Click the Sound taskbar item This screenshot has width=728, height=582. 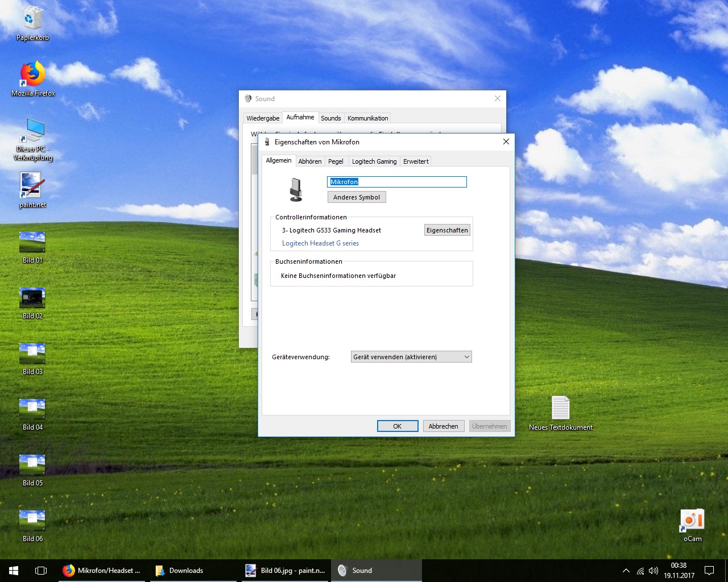[x=377, y=571]
